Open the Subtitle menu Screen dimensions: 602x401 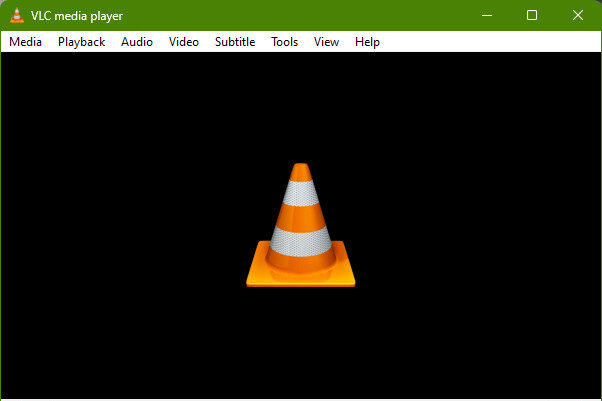[235, 41]
